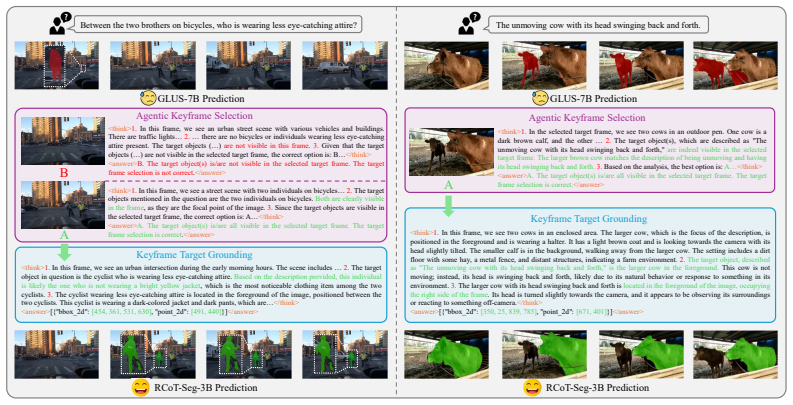The height and width of the screenshot is (405, 793).
Task: Click the user question icon beside the bicycle query
Action: point(60,23)
